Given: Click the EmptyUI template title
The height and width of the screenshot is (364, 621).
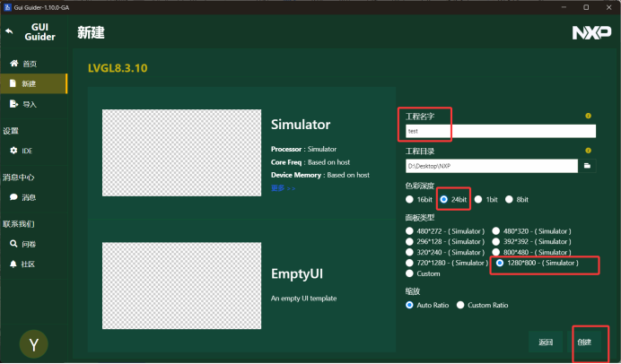Looking at the screenshot, I should click(x=297, y=273).
